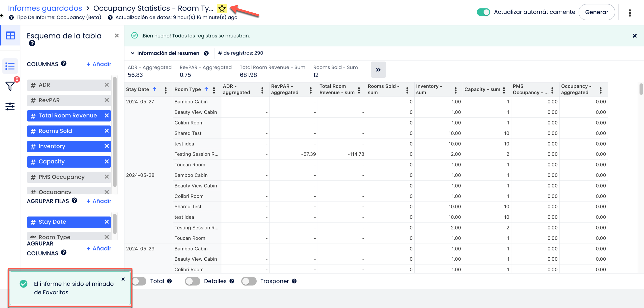Click the favorite star icon

[x=222, y=8]
